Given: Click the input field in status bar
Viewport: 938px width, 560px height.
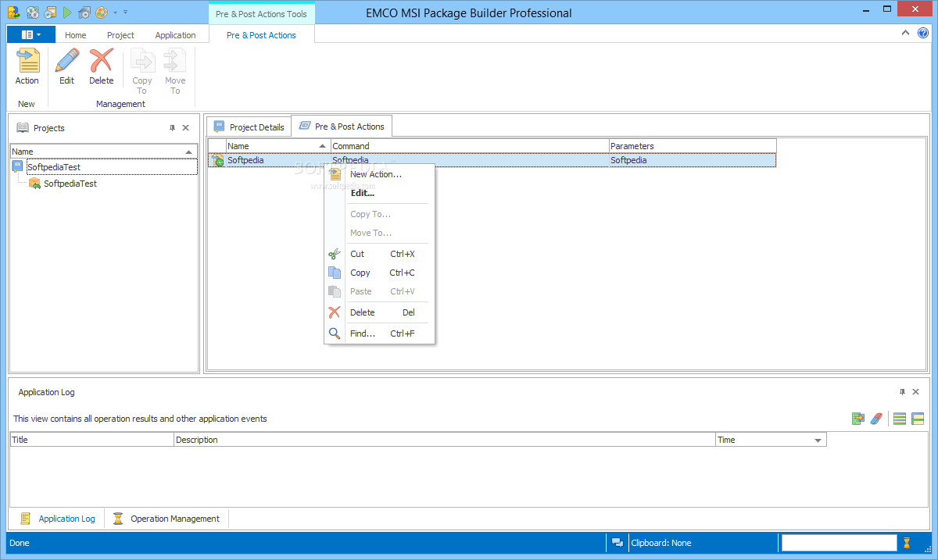Looking at the screenshot, I should [840, 543].
